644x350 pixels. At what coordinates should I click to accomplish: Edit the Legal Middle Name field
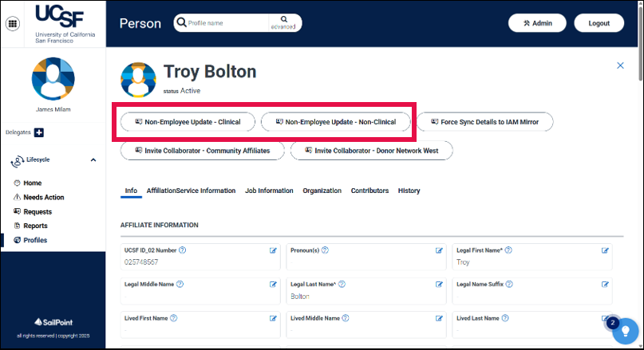tap(273, 285)
